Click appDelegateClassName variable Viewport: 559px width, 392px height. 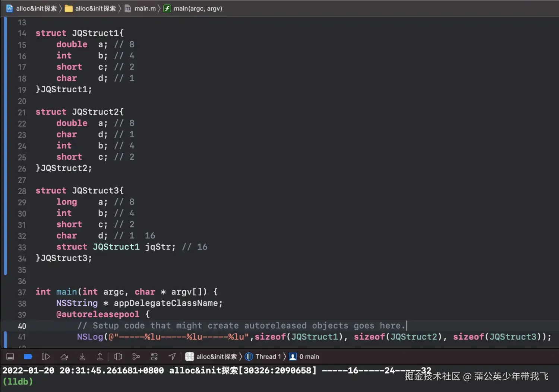click(x=165, y=303)
